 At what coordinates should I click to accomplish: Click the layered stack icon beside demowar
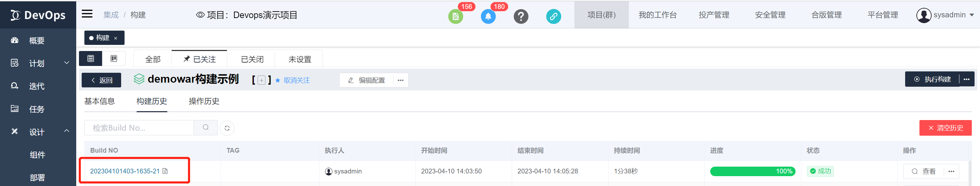(x=139, y=79)
